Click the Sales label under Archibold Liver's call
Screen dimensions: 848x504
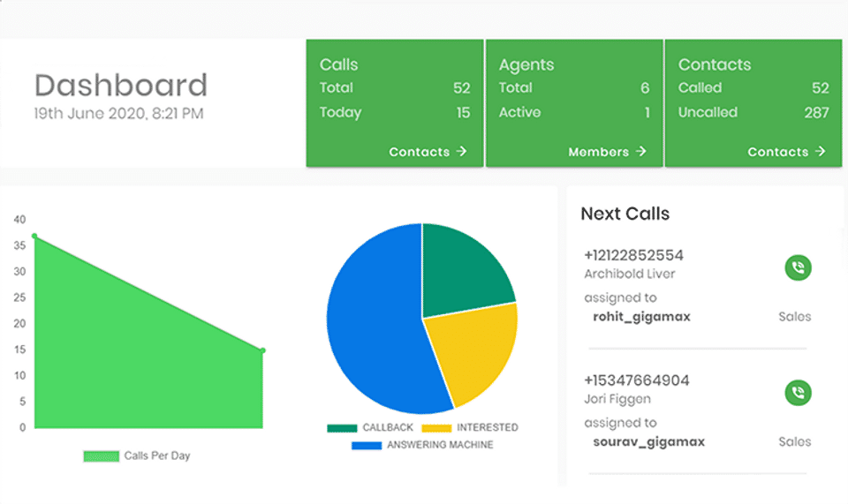click(794, 317)
